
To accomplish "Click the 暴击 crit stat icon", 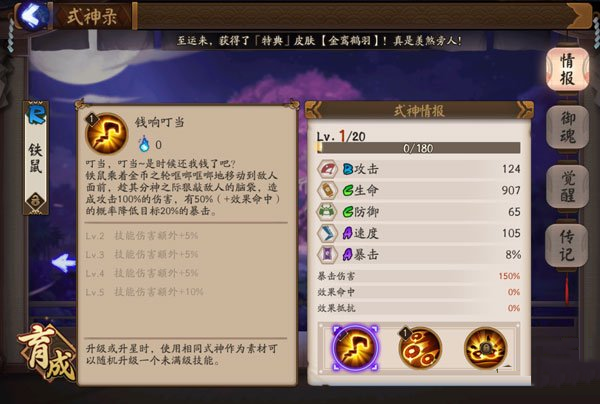I will click(x=328, y=254).
